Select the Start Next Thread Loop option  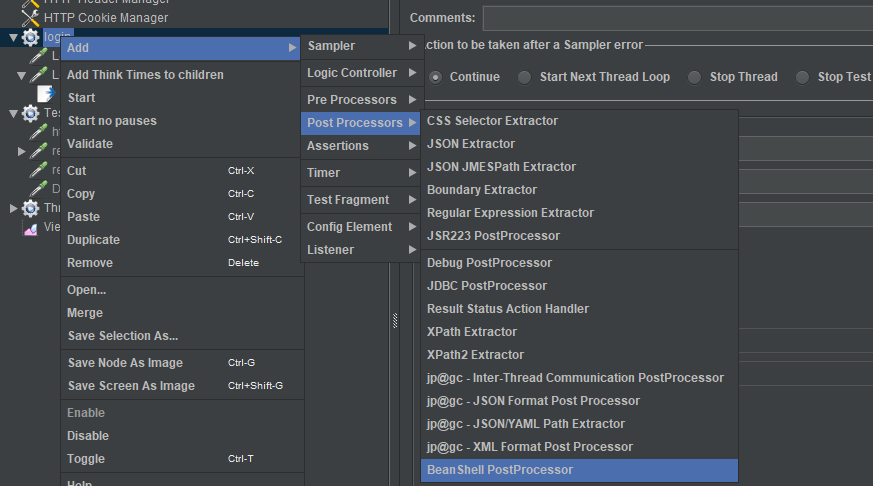524,77
